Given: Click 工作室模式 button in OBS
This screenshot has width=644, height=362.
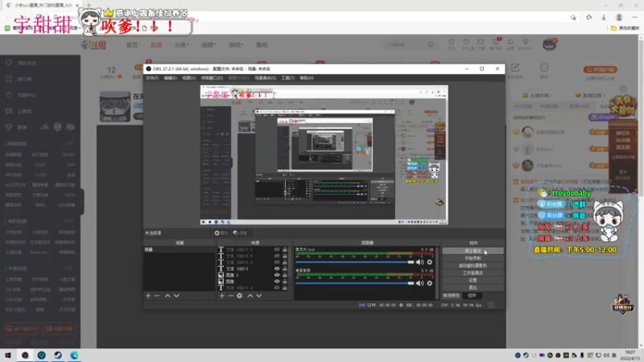Looking at the screenshot, I should coord(473,273).
